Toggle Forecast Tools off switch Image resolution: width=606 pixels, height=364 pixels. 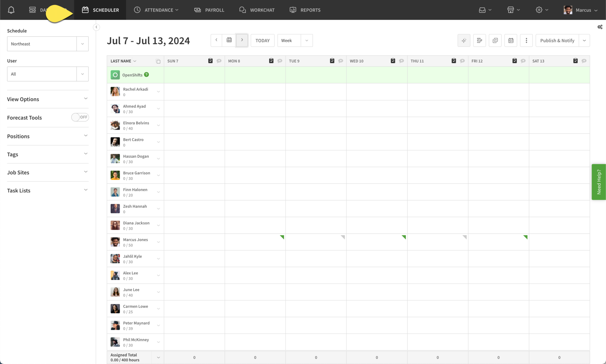80,117
